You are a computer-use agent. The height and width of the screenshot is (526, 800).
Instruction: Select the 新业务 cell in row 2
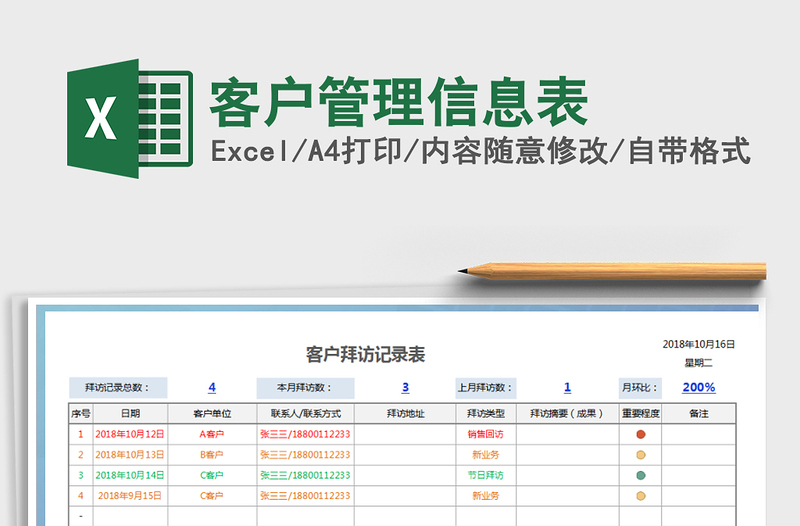pyautogui.click(x=486, y=455)
